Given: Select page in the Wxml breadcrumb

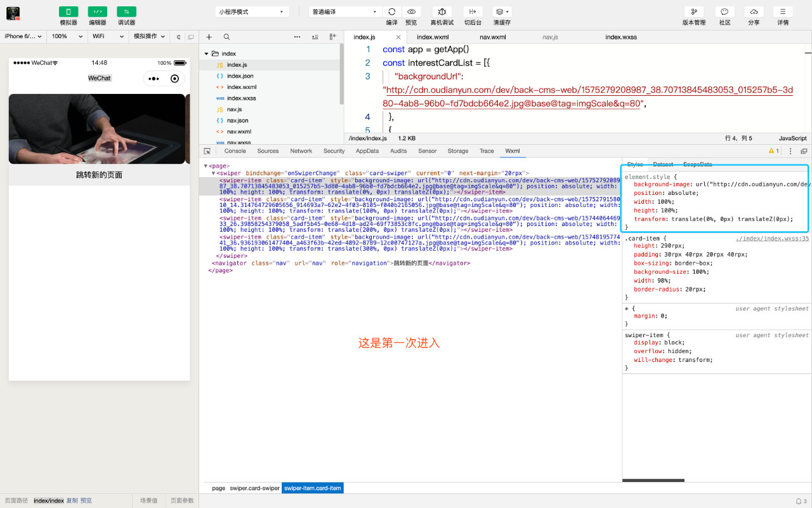Looking at the screenshot, I should 218,488.
